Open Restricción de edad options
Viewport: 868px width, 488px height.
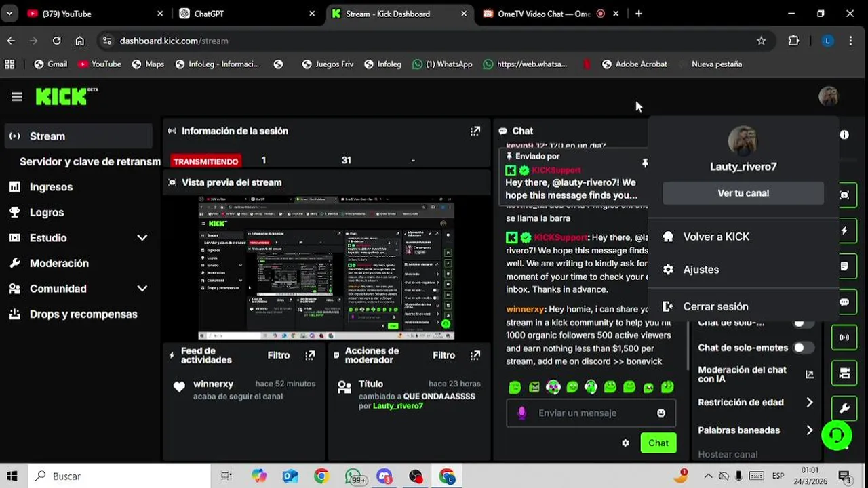pos(756,402)
